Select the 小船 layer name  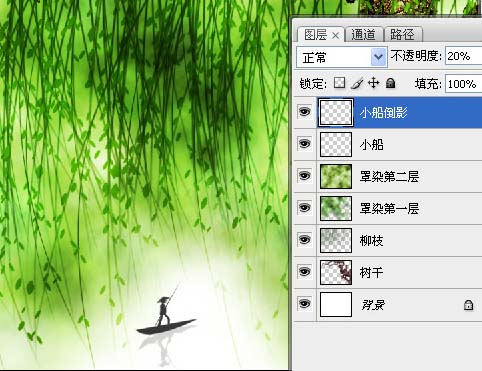(372, 145)
